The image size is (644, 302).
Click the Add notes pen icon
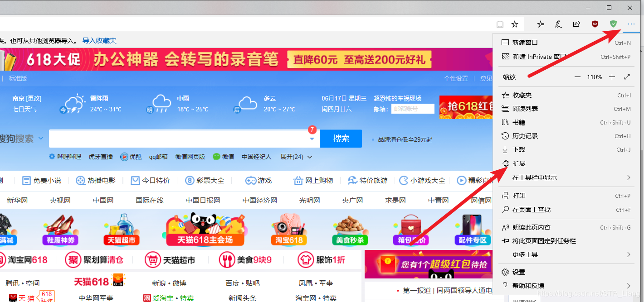tap(559, 24)
